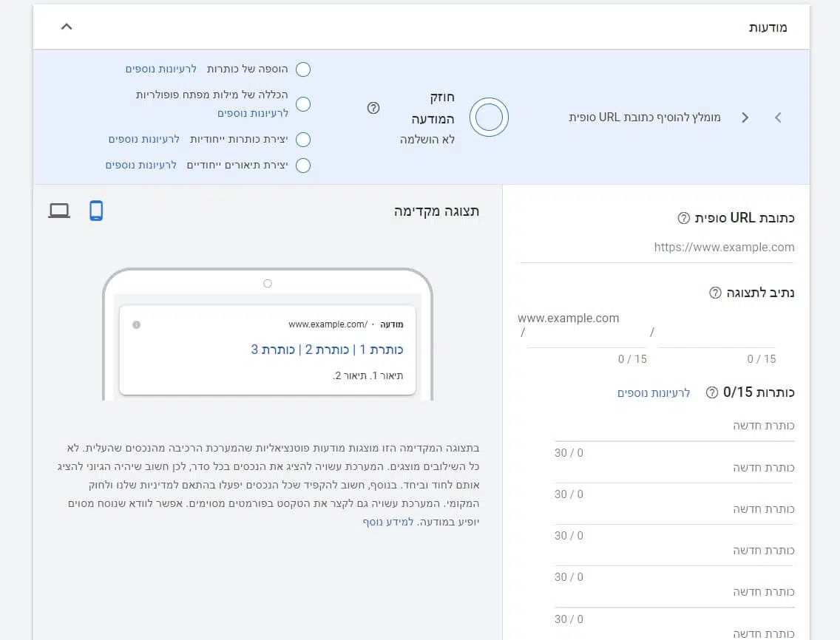The width and height of the screenshot is (840, 640).
Task: Focus the final URL input field
Action: [x=656, y=248]
